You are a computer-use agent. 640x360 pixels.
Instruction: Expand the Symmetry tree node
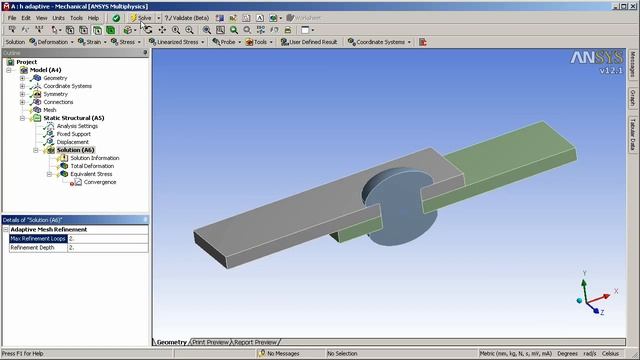[22, 94]
